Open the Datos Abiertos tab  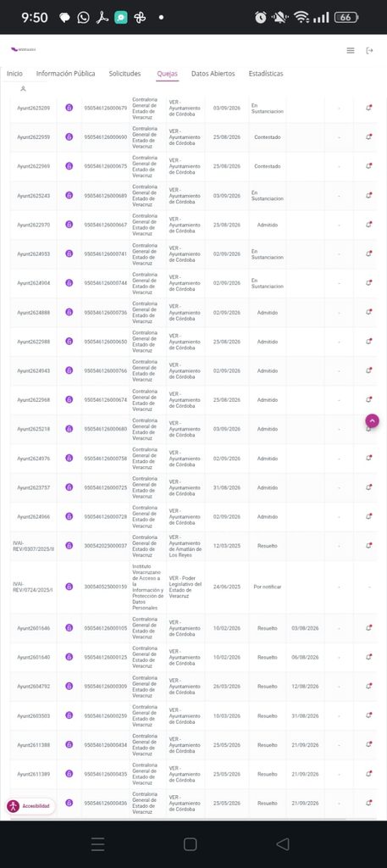tap(213, 74)
